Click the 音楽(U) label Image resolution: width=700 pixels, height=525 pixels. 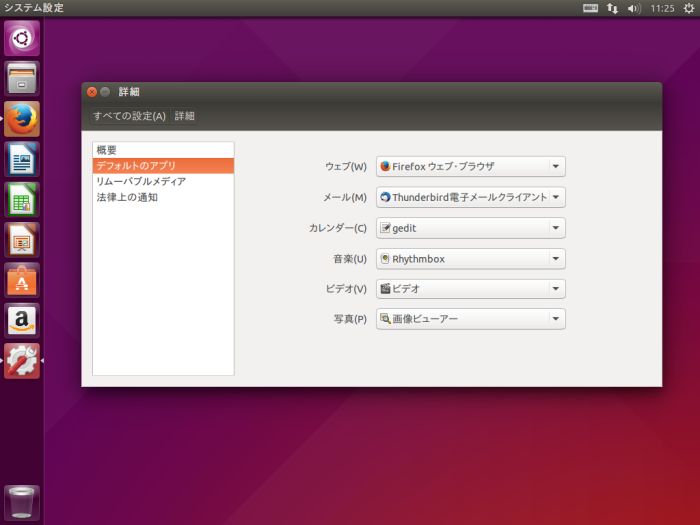click(350, 259)
